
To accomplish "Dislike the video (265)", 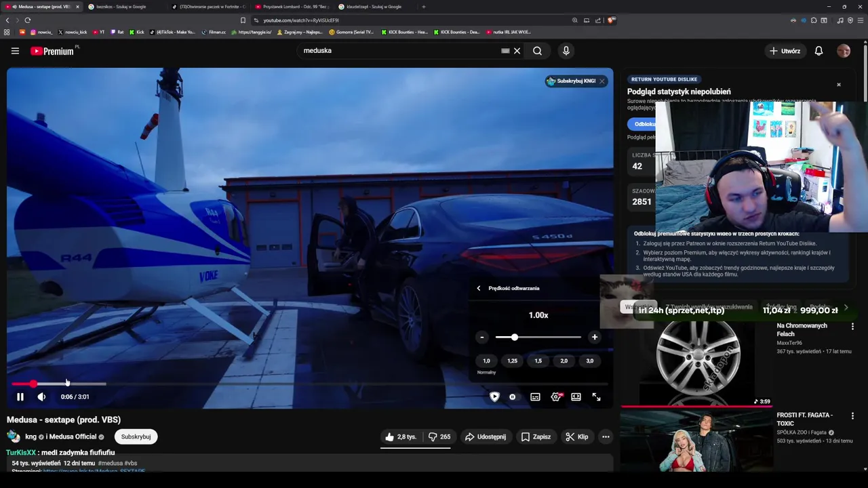I will pos(439,437).
